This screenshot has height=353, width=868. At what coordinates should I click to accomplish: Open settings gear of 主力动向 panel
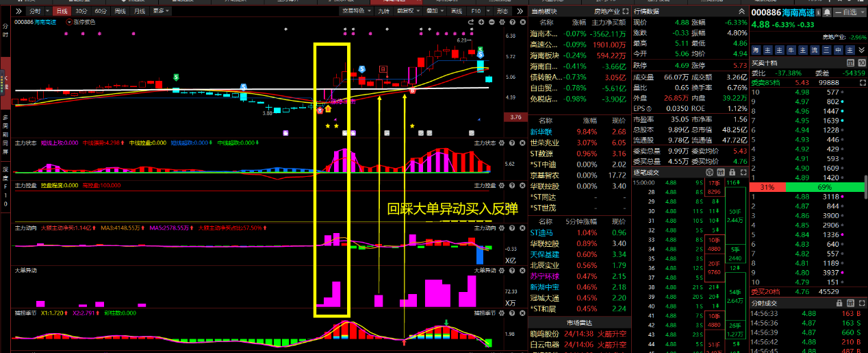[x=501, y=227]
